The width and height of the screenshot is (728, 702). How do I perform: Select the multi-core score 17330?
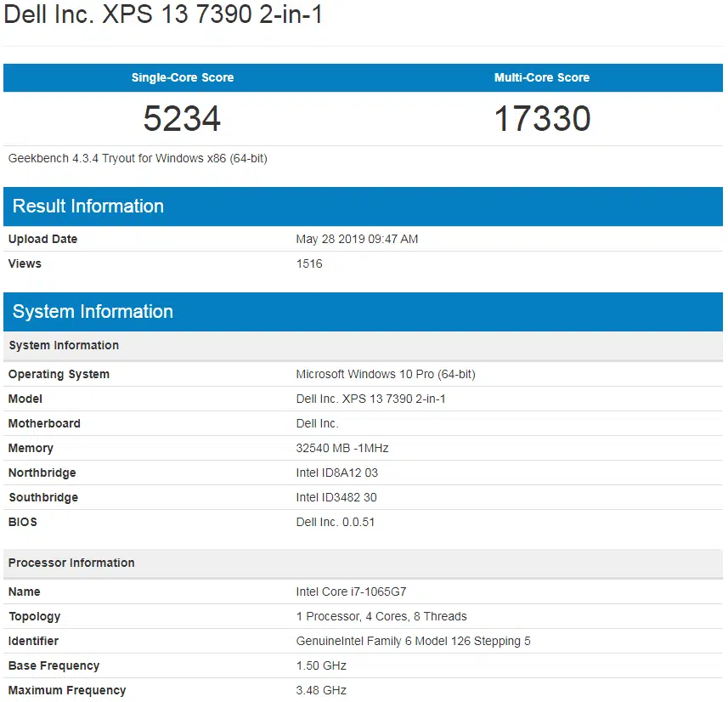point(542,118)
